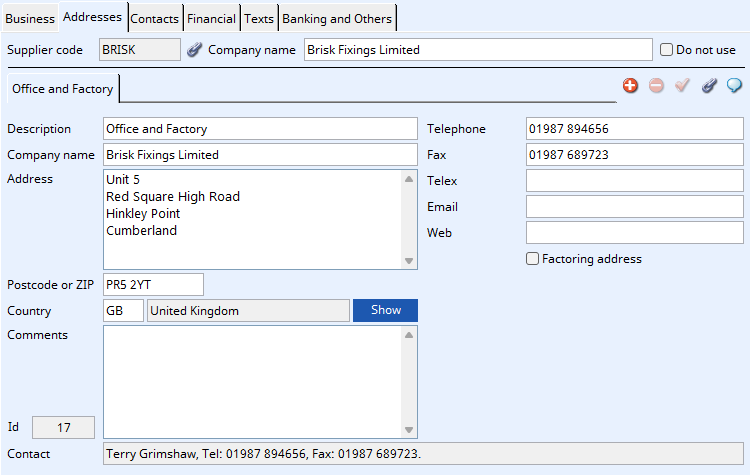Screen dimensions: 750x475
Task: Click the 'Hinkley Point' address line
Action: (143, 214)
